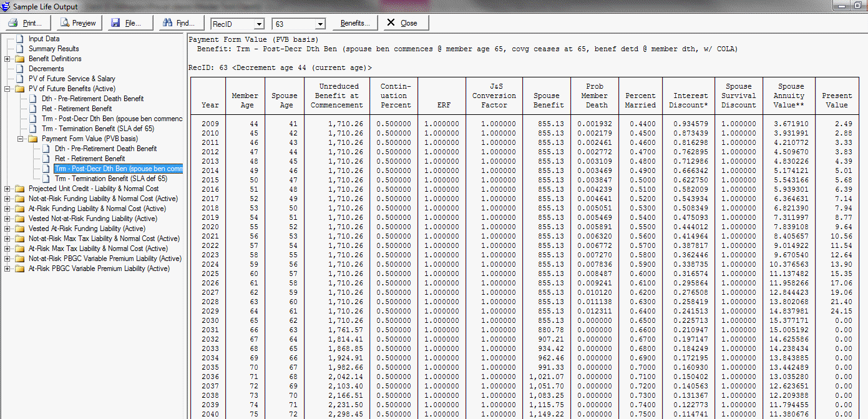
Task: Collapse the Payment Form Value (PVB basis) node
Action: [20, 139]
